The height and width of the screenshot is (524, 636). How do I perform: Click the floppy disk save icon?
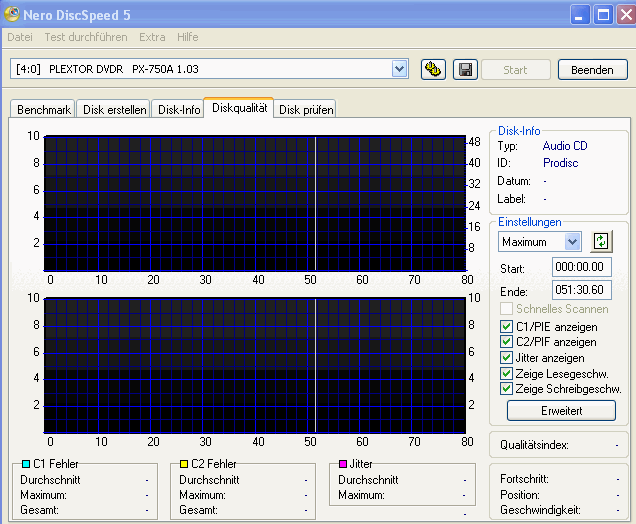coord(464,69)
